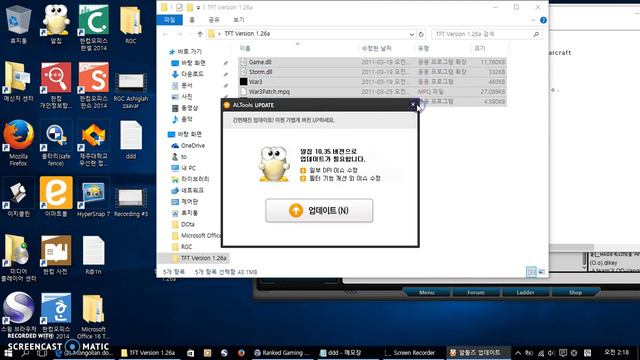Viewport: 640px width, 360px height.
Task: Launch Hancom Office Hancell 2014 icon
Action: [93, 27]
